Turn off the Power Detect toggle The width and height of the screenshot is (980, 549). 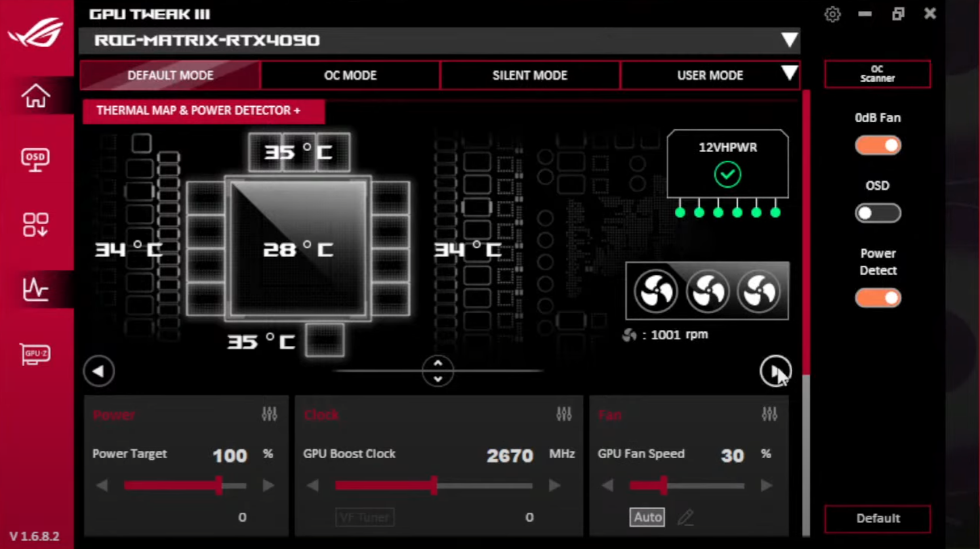pos(877,297)
